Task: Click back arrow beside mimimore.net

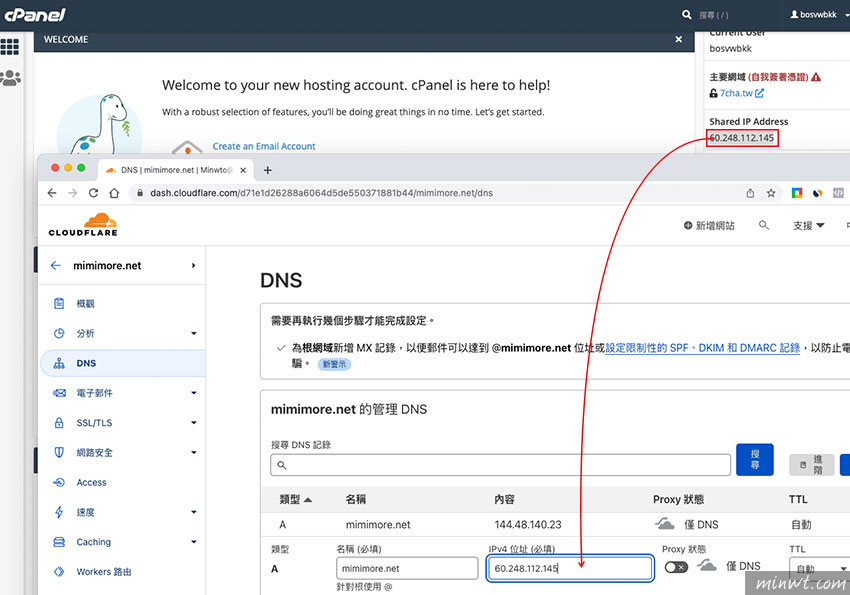Action: (x=55, y=266)
